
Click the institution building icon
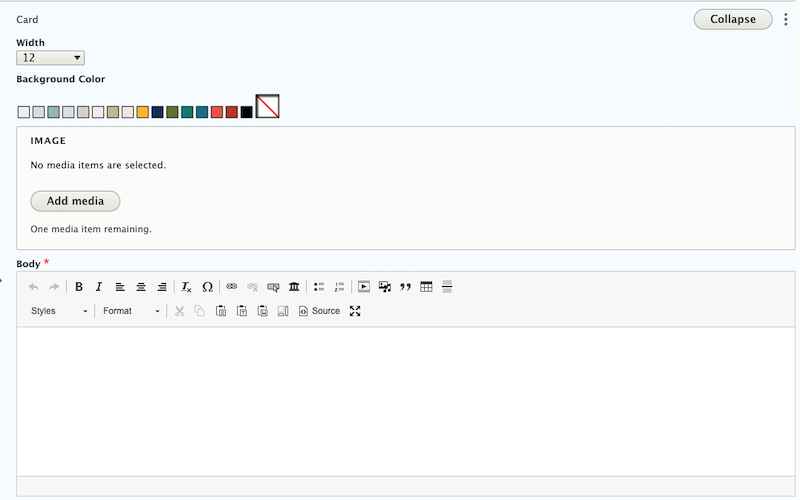click(x=294, y=287)
